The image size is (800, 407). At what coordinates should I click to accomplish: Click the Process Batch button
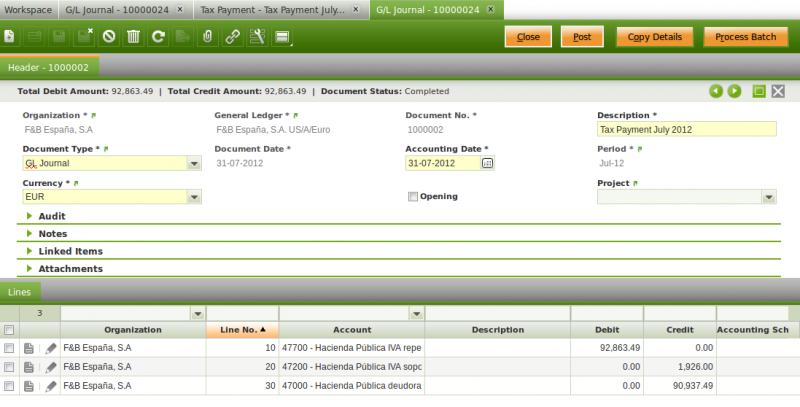pyautogui.click(x=745, y=37)
